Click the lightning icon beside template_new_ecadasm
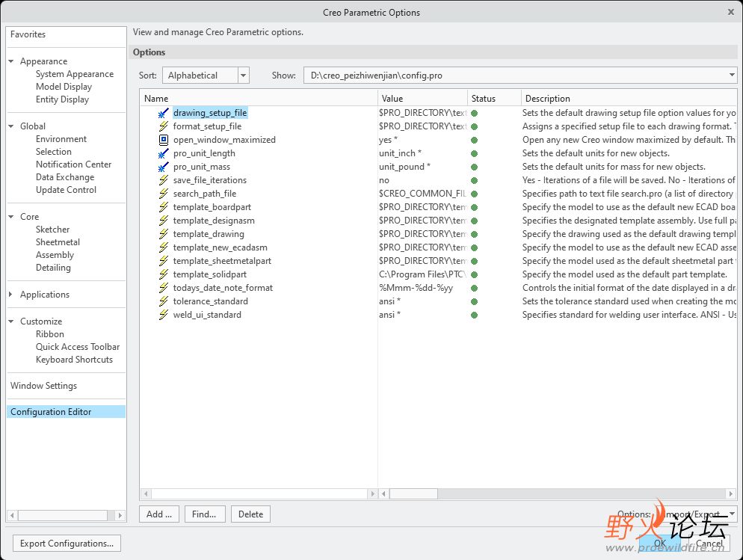 click(x=164, y=247)
